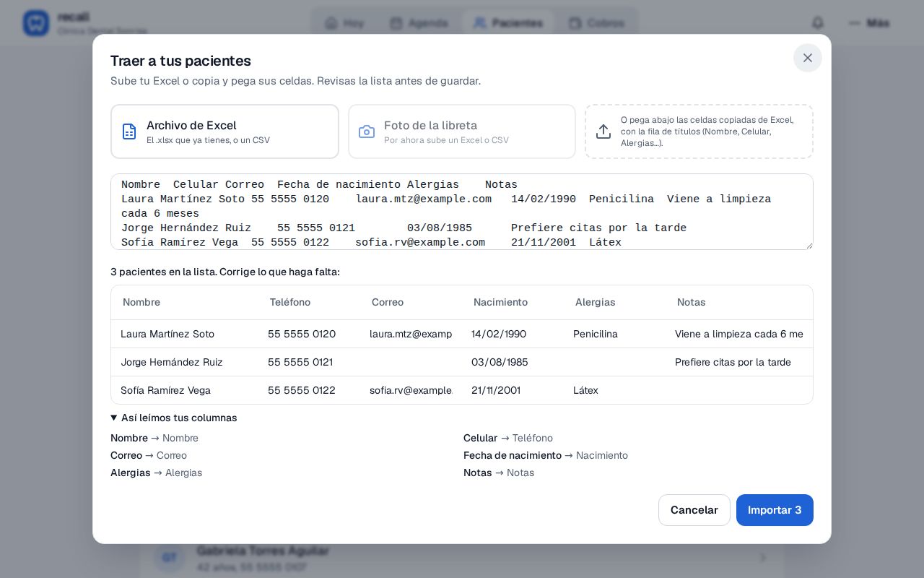Viewport: 924px width, 578px height.
Task: Edit the name cell Jorge Hernández Ruiz
Action: point(185,362)
